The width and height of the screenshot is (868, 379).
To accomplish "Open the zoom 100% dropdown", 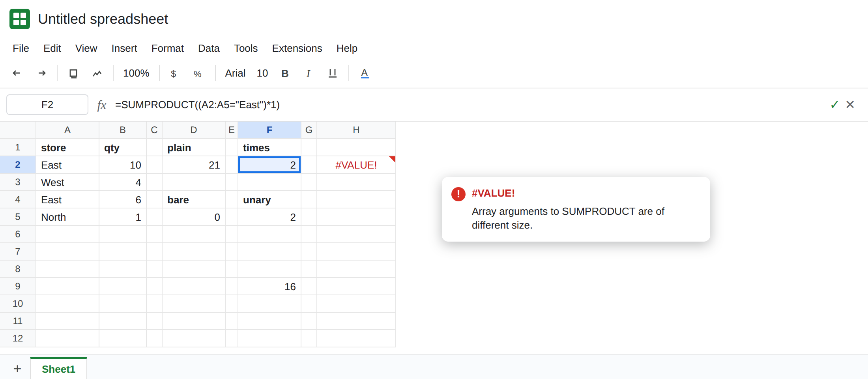I will click(136, 73).
